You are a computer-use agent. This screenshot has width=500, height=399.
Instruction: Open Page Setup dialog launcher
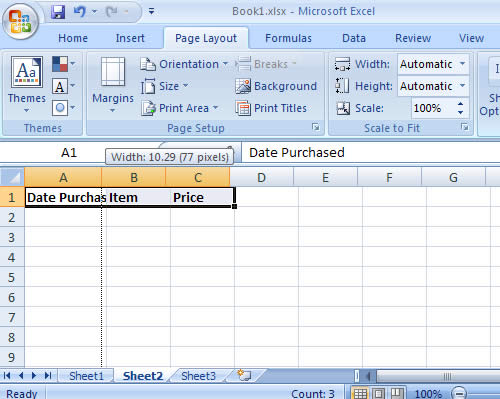315,127
